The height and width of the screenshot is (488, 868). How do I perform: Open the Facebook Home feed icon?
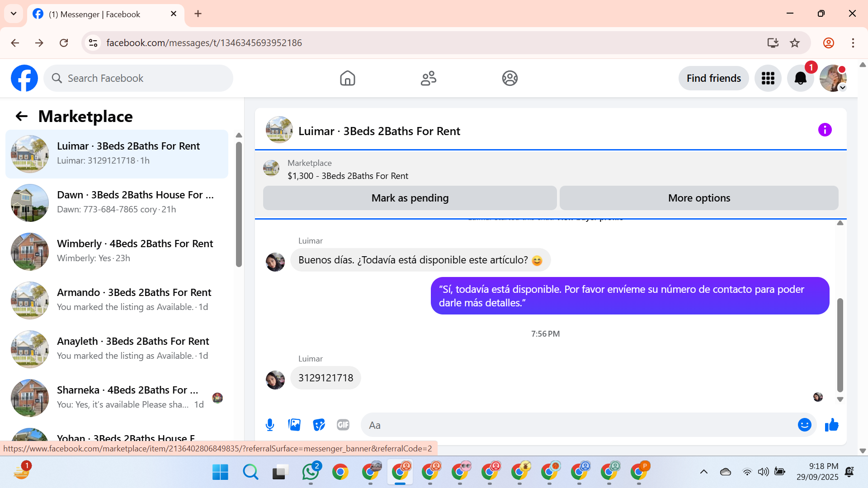pyautogui.click(x=347, y=78)
